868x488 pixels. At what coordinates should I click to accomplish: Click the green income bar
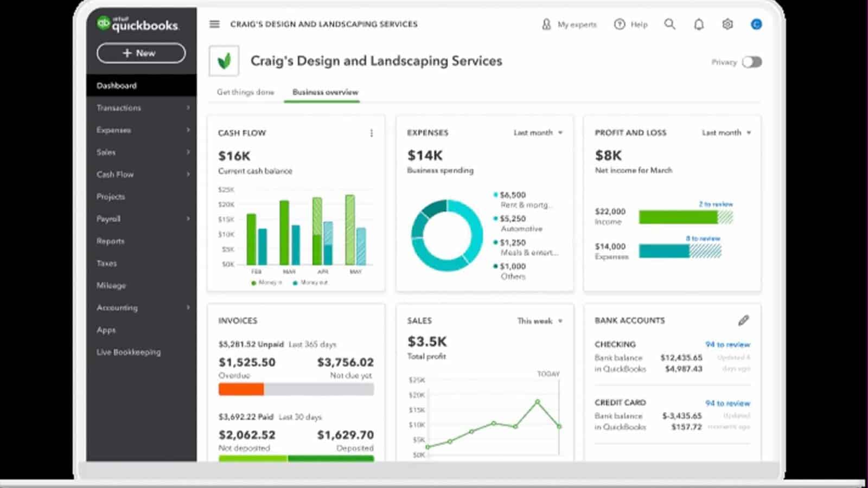pyautogui.click(x=678, y=217)
